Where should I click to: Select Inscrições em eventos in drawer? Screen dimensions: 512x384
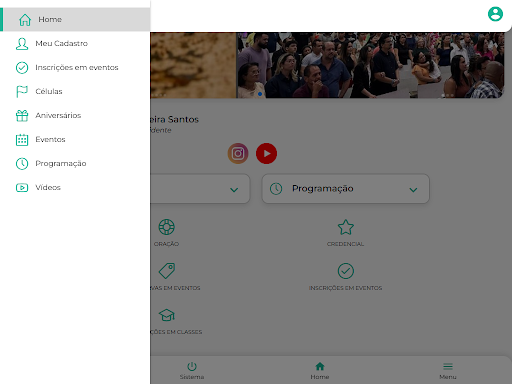tap(75, 67)
